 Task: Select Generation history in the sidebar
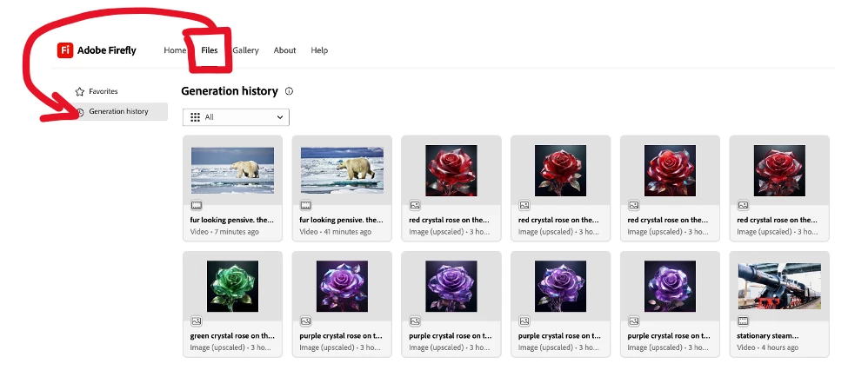click(119, 112)
